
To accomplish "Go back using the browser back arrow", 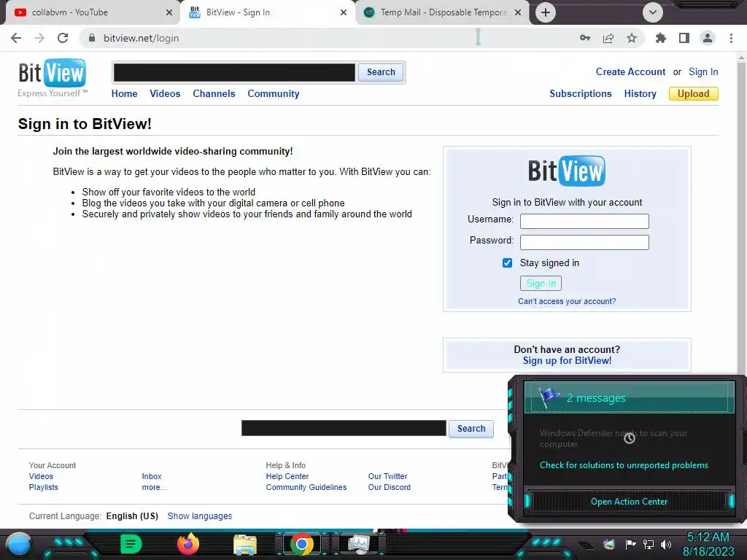I will 16,38.
